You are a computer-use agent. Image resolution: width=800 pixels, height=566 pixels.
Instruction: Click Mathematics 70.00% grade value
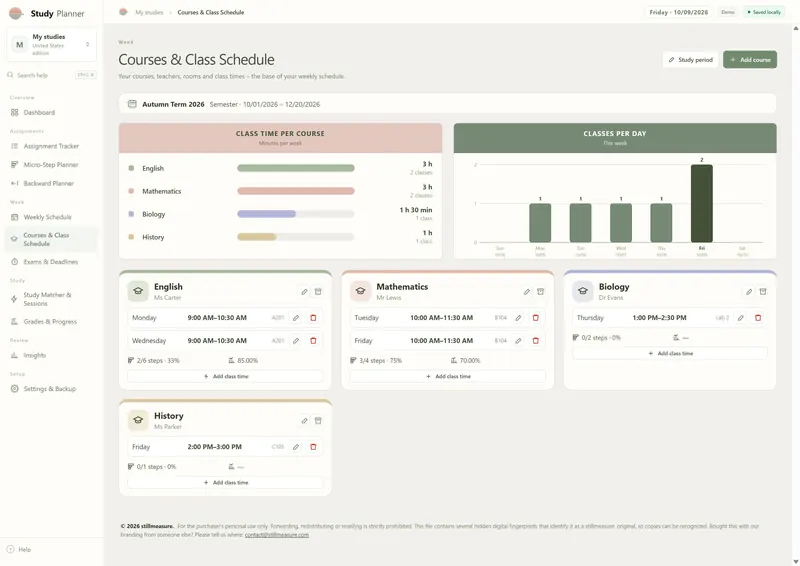(x=470, y=361)
